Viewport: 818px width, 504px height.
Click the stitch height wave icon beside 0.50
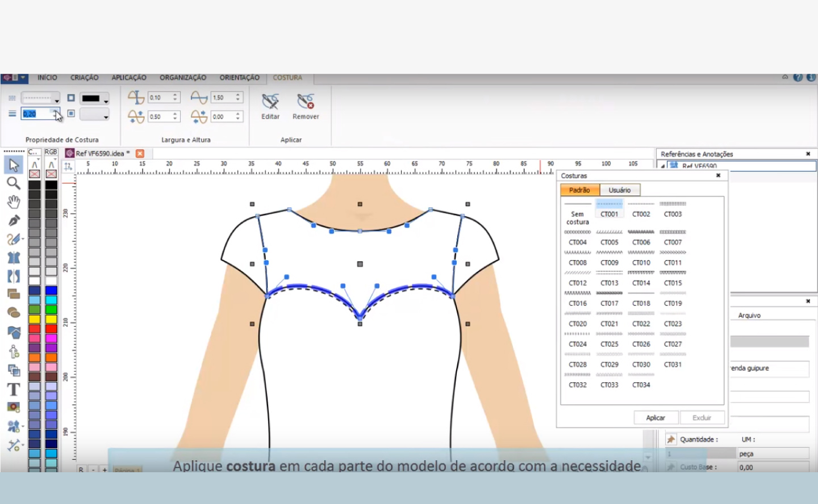(136, 116)
